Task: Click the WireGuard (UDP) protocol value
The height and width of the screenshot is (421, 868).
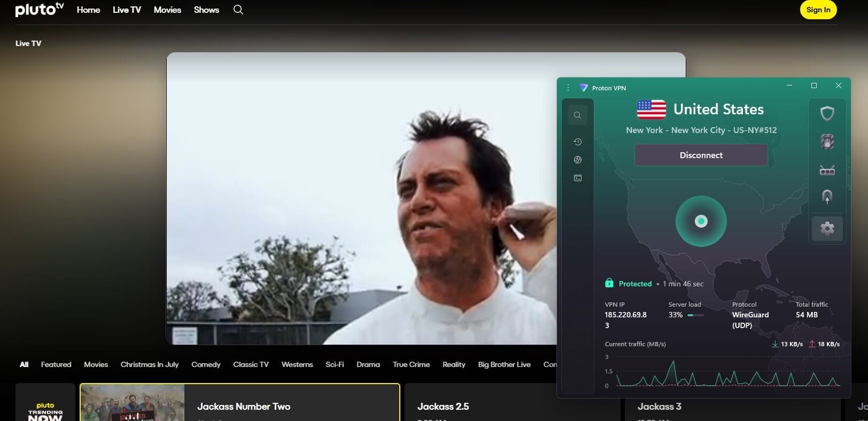Action: 750,320
